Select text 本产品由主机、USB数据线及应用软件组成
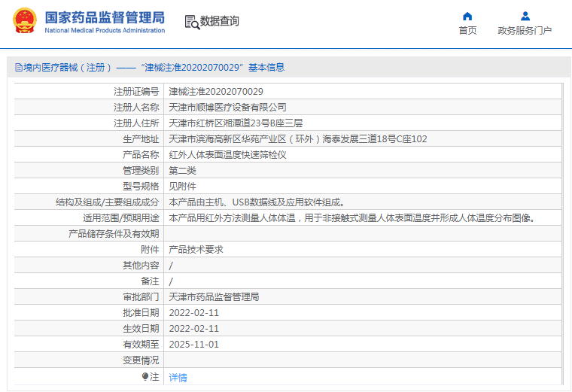Image resolution: width=572 pixels, height=392 pixels. point(257,202)
